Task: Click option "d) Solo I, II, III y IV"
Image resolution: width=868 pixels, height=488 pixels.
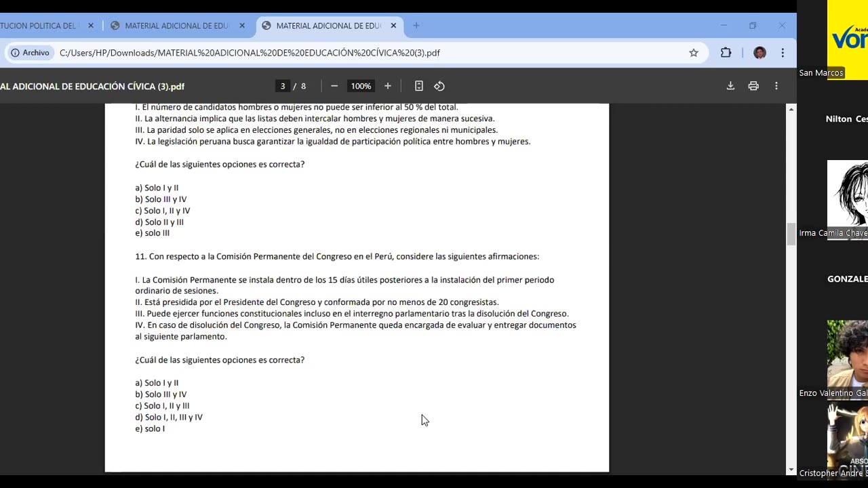Action: [x=169, y=418]
